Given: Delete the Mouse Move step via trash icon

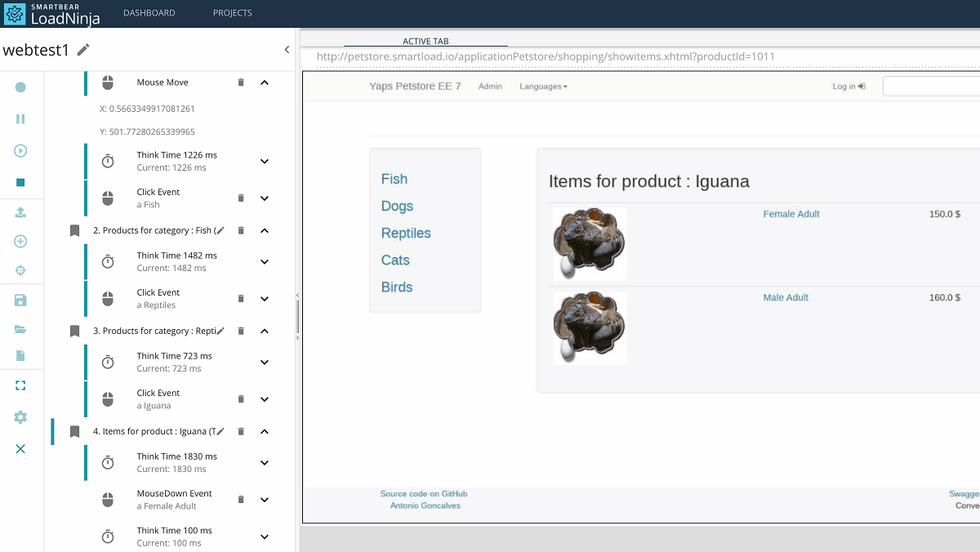Looking at the screenshot, I should pyautogui.click(x=240, y=82).
